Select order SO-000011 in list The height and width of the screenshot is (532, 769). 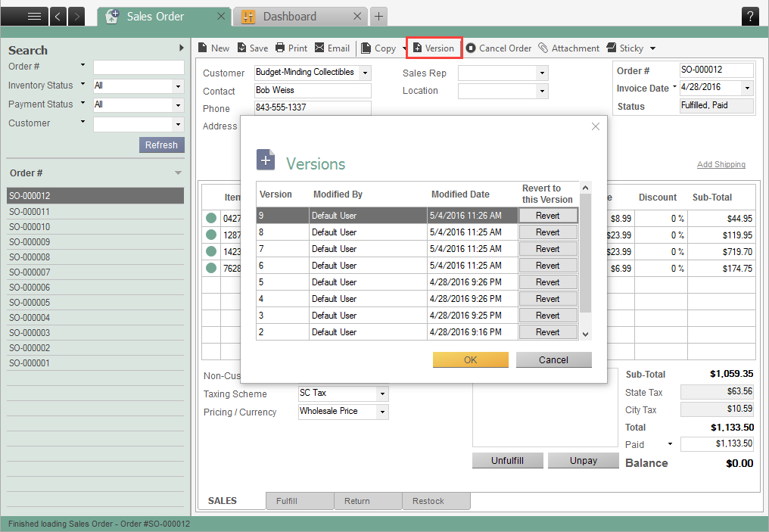coord(95,212)
